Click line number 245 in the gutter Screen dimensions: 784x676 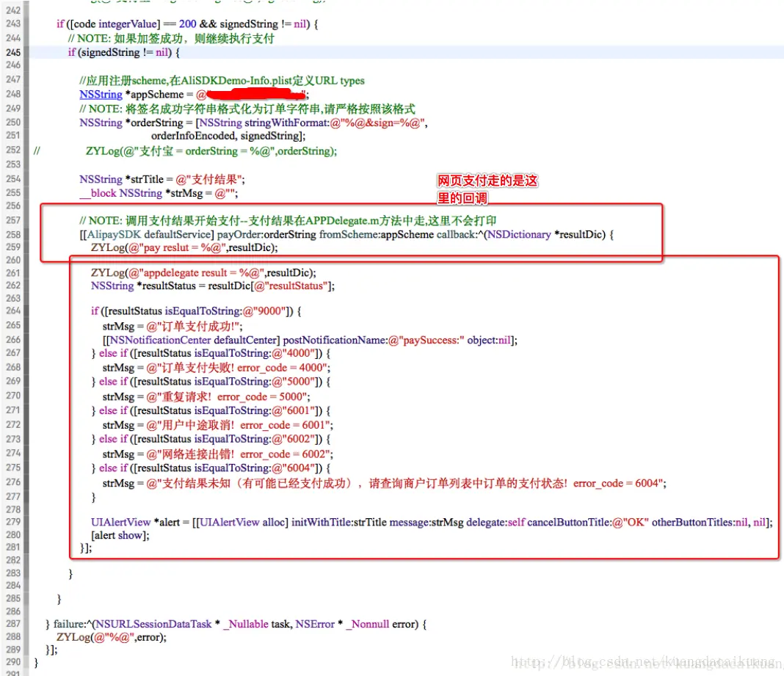pyautogui.click(x=13, y=53)
